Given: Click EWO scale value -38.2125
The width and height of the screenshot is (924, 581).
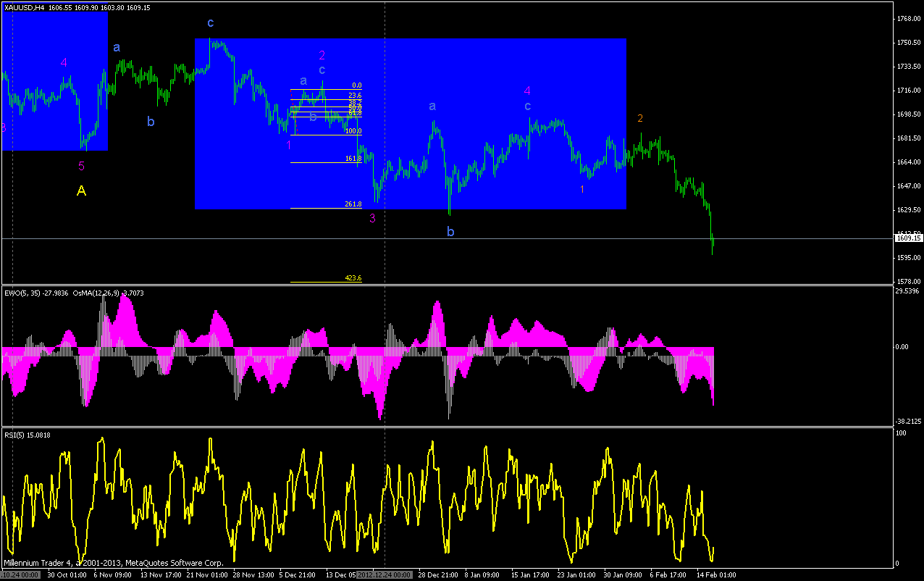Looking at the screenshot, I should (x=908, y=421).
